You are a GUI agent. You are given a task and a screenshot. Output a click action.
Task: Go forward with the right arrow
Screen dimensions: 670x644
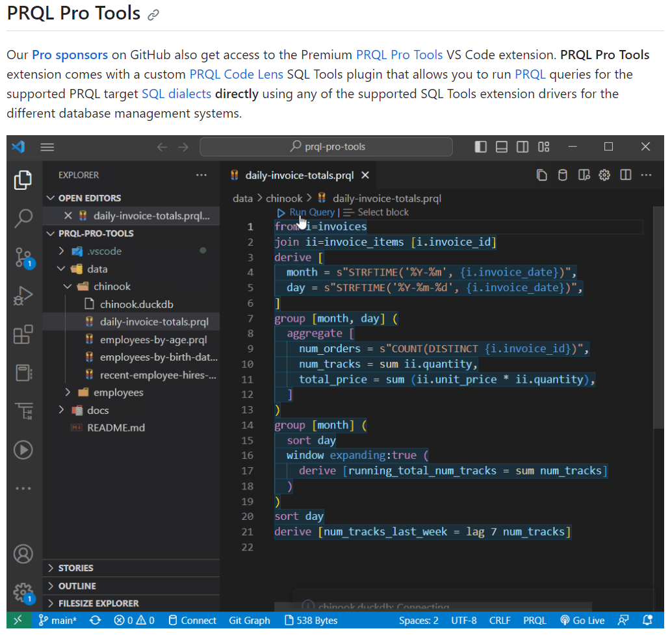(x=183, y=147)
